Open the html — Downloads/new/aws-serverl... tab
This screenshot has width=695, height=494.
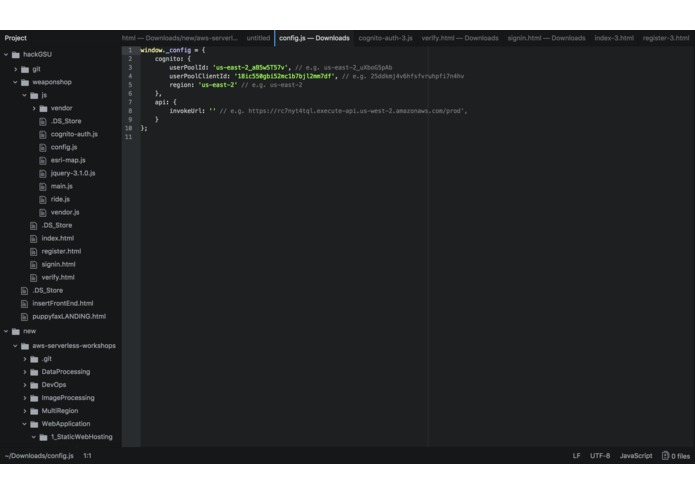[x=180, y=38]
